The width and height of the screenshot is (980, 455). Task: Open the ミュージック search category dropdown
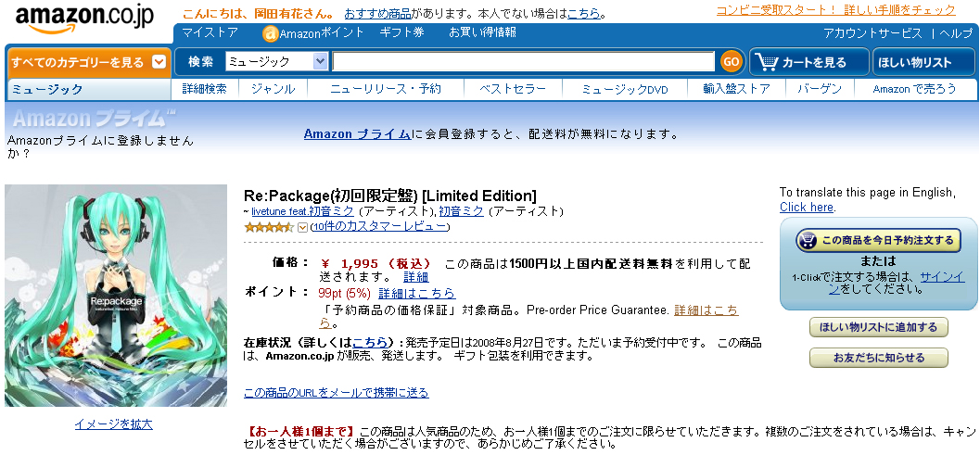tap(276, 61)
